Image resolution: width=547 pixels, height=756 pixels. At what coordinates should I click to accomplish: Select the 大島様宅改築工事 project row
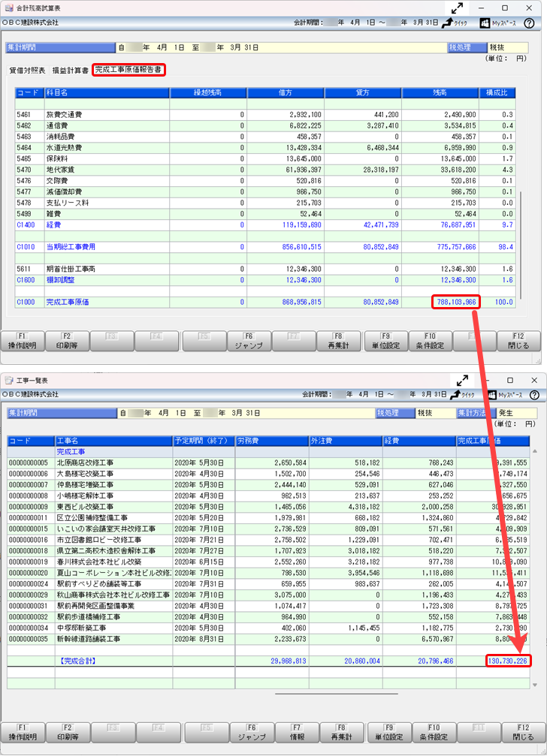click(268, 474)
